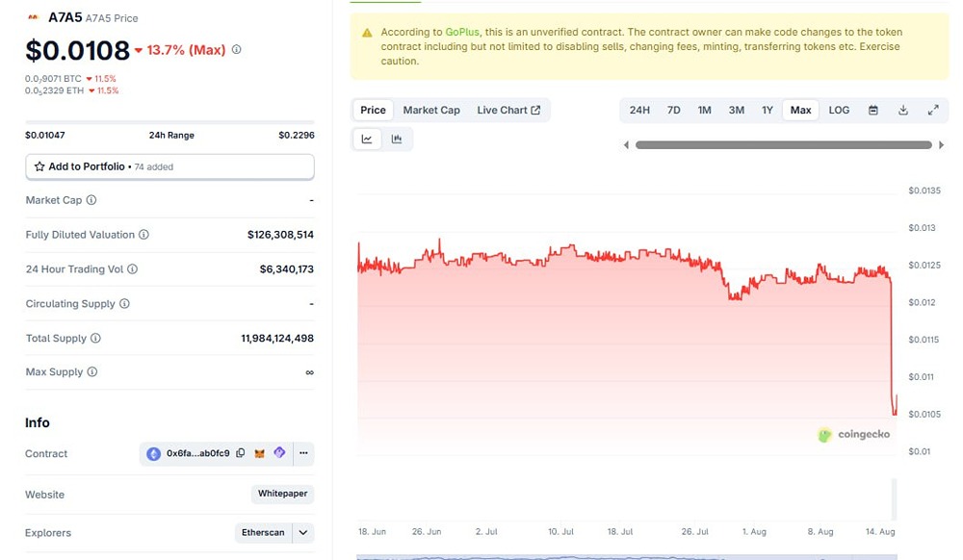Download the chart data
Image resolution: width=963 pixels, height=560 pixels.
pos(903,110)
